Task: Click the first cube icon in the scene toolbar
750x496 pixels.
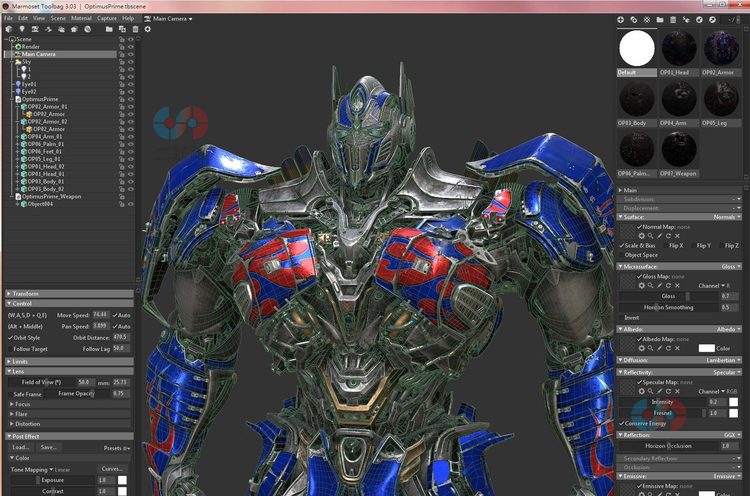Action: pos(9,29)
